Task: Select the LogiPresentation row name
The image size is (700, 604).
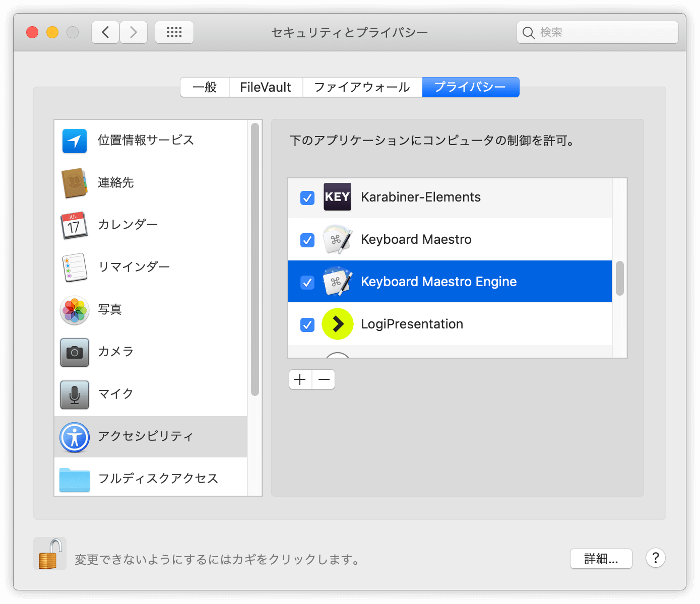Action: click(x=412, y=324)
